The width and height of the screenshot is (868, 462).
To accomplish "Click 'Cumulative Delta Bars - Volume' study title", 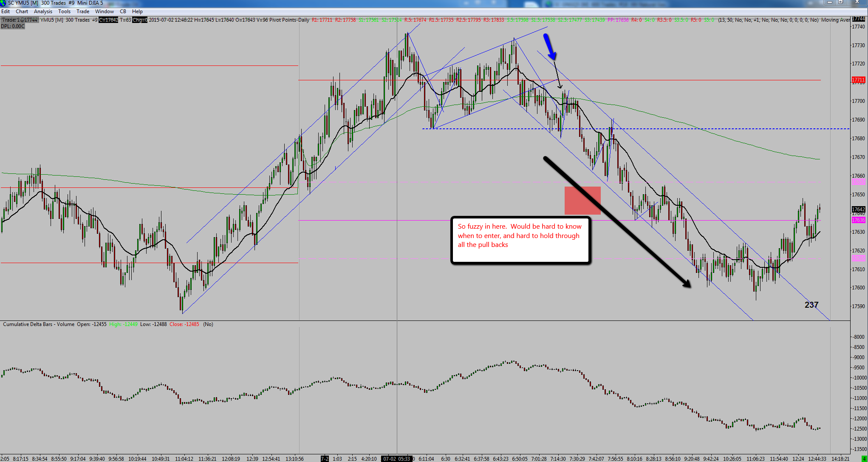I will click(39, 324).
